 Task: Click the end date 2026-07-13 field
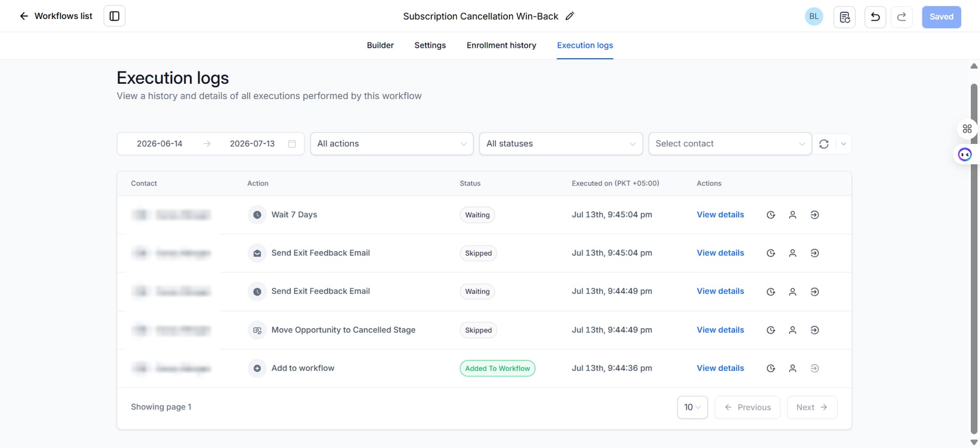point(252,144)
